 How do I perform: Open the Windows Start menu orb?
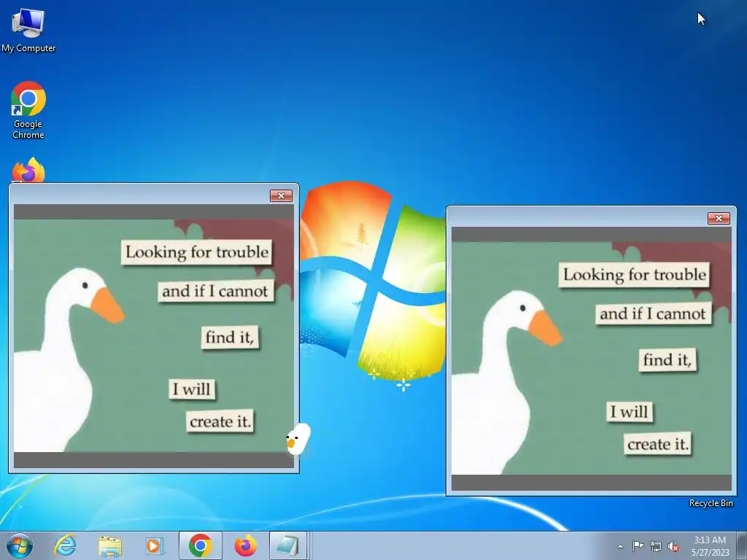coord(20,545)
